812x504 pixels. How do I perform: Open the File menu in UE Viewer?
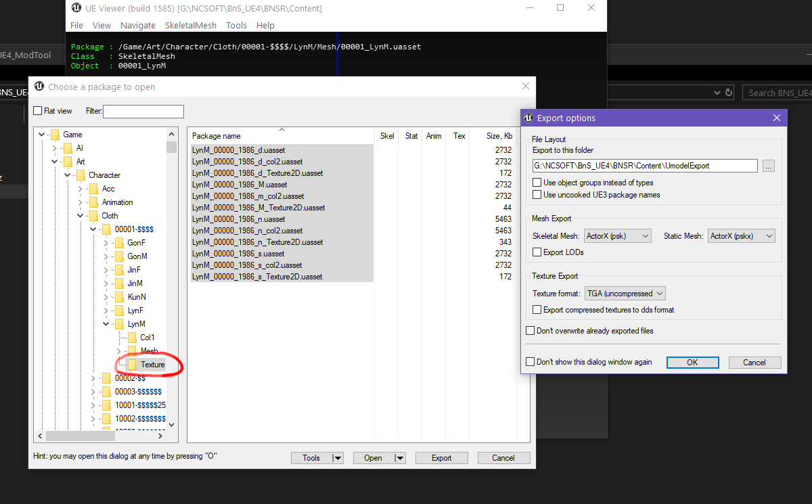click(x=76, y=25)
